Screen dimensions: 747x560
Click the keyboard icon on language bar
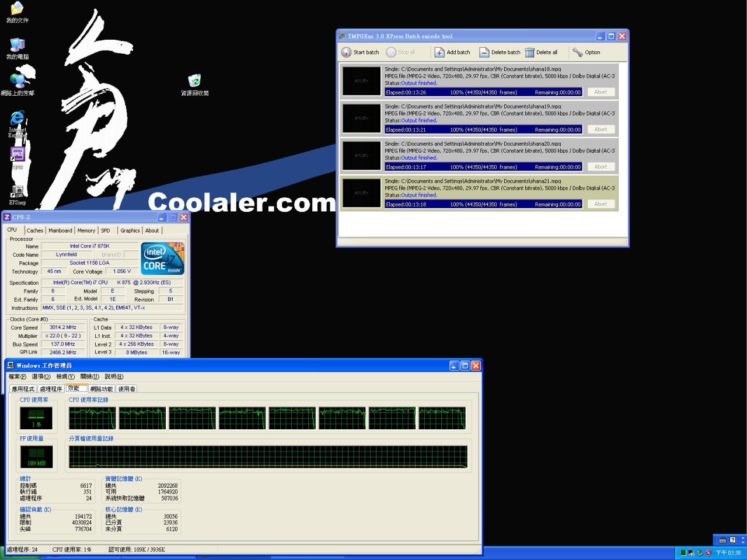click(x=722, y=540)
